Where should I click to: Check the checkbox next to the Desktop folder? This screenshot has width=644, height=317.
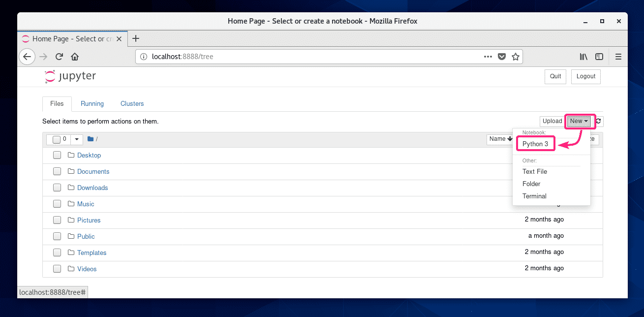tap(57, 155)
